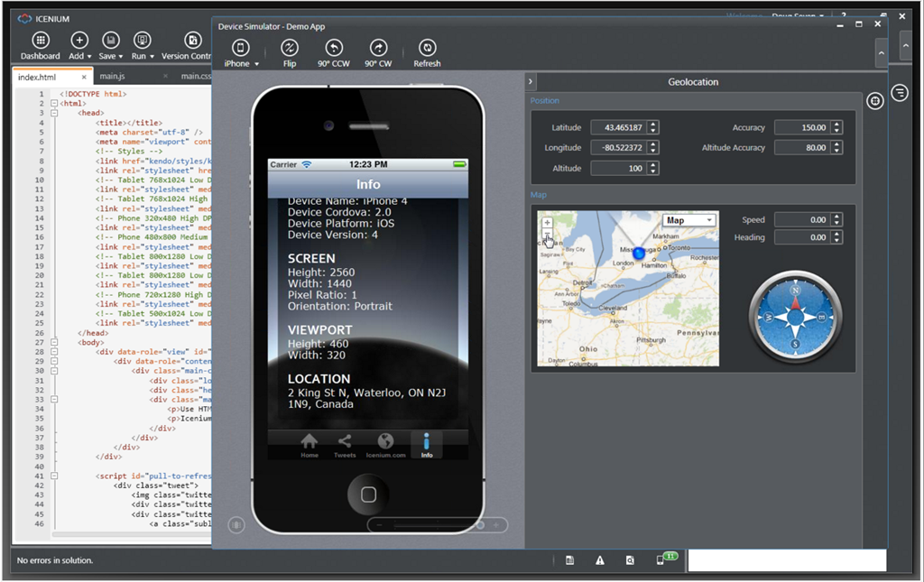
Task: Click the map zoom out minus button
Action: click(548, 235)
